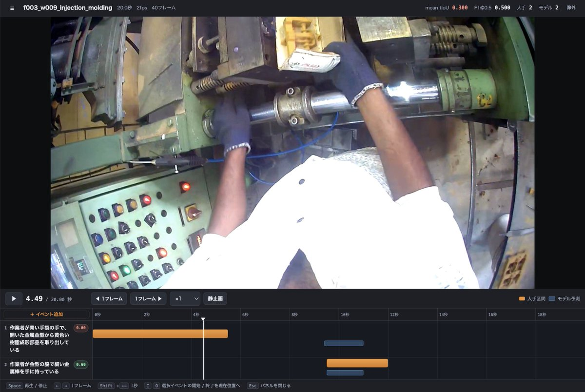Image resolution: width=585 pixels, height=392 pixels.
Task: Click the 2fps label in header
Action: coord(142,8)
